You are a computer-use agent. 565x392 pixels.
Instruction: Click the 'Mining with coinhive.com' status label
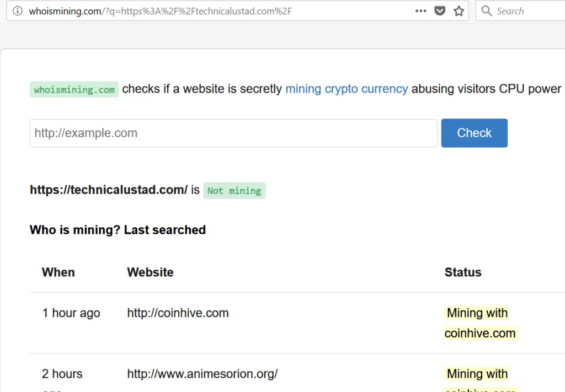point(479,323)
